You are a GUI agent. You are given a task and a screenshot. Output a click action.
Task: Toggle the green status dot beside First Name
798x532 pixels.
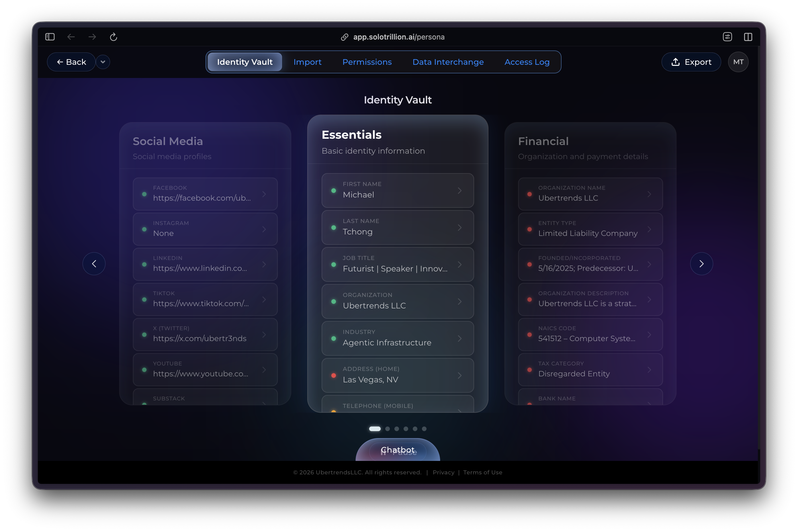pos(334,190)
